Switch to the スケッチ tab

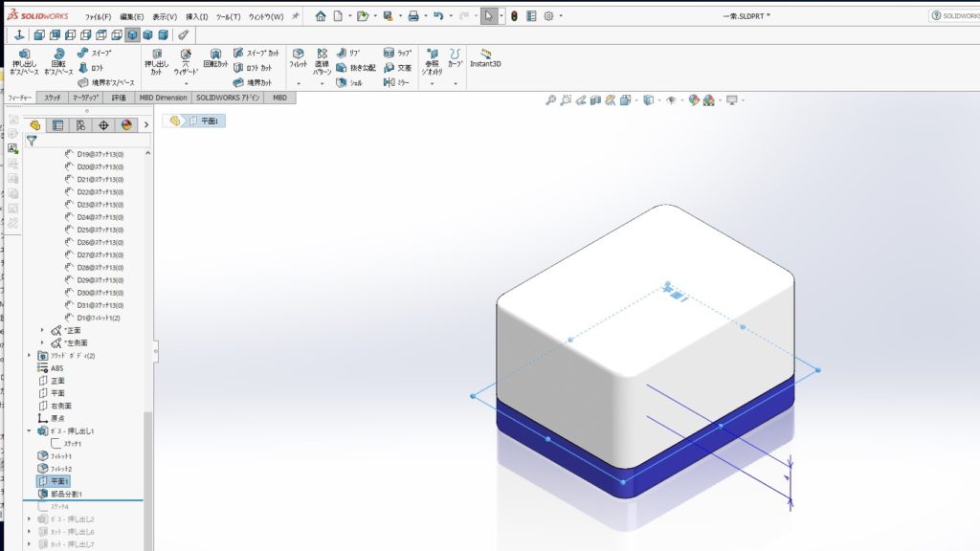[52, 98]
